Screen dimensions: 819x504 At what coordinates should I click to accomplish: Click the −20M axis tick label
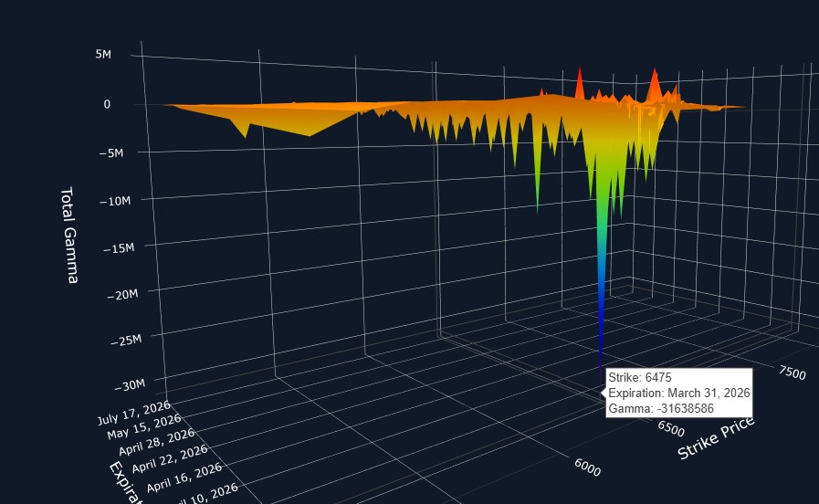[x=122, y=295]
